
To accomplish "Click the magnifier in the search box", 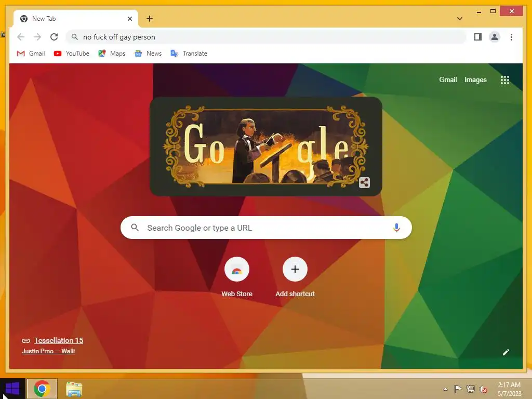I will tap(135, 228).
